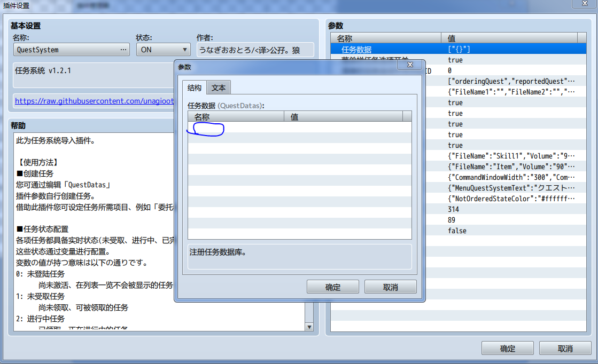This screenshot has width=598, height=364.
Task: Click 取消 in the 参数 dialog
Action: (x=390, y=287)
